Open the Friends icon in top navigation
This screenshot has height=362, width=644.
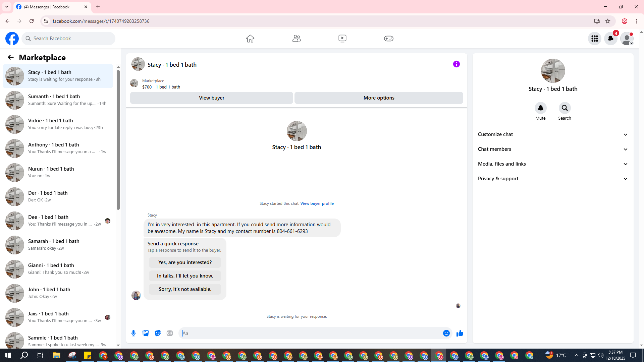[297, 39]
